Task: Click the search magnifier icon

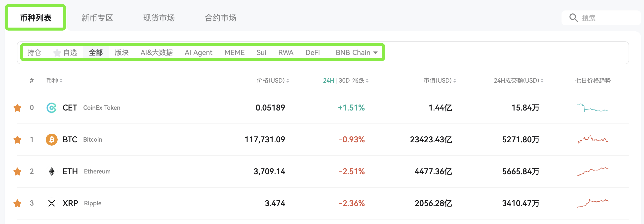Action: [x=573, y=18]
